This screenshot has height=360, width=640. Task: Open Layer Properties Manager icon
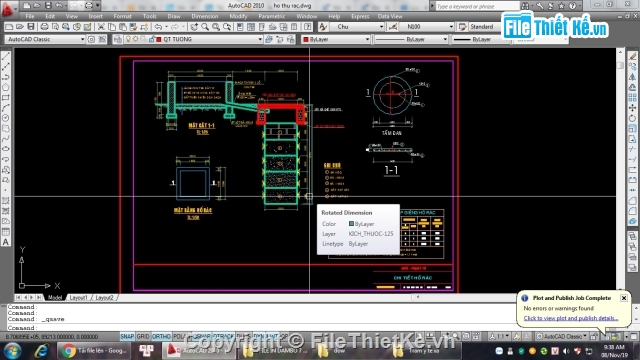point(118,39)
